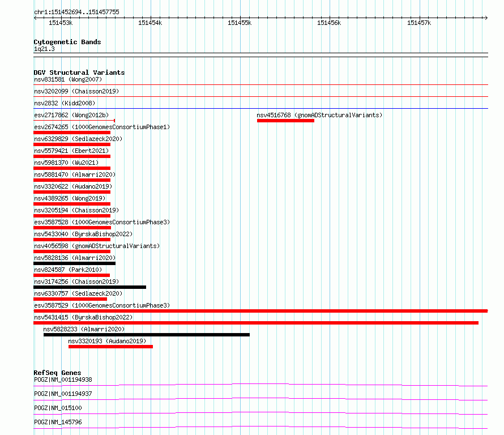
Task: Select the RefSeq Genes track title
Action: pos(57,373)
